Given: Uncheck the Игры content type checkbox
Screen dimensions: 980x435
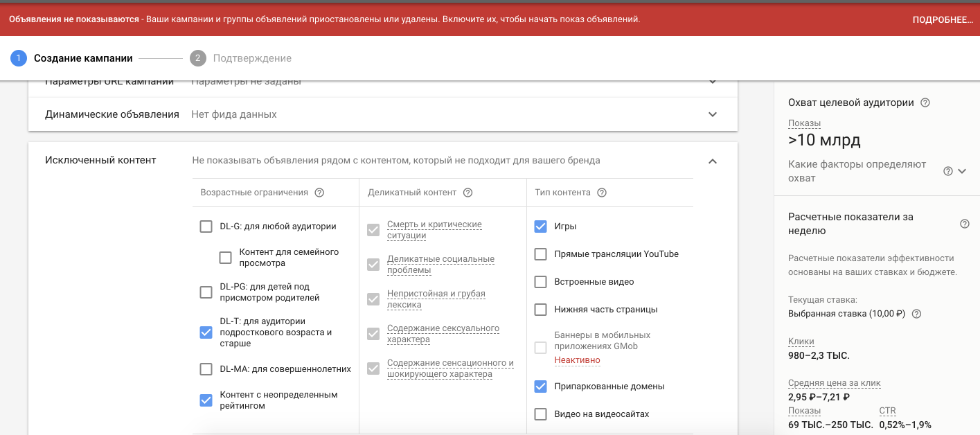Looking at the screenshot, I should [540, 227].
